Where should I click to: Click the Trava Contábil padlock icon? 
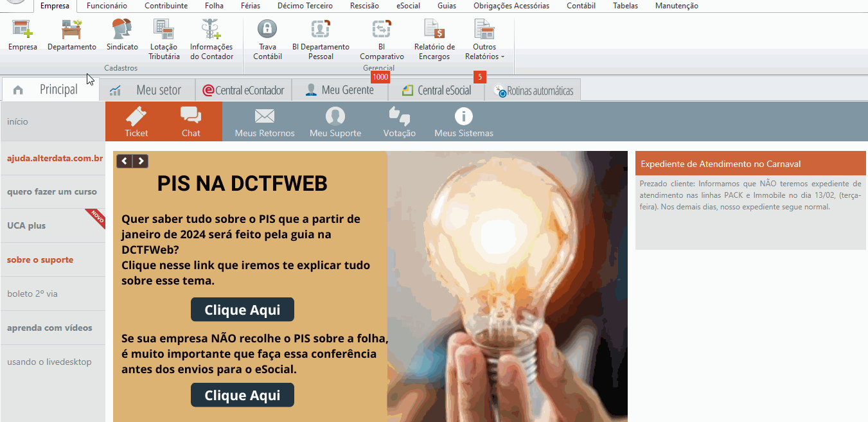(x=267, y=29)
